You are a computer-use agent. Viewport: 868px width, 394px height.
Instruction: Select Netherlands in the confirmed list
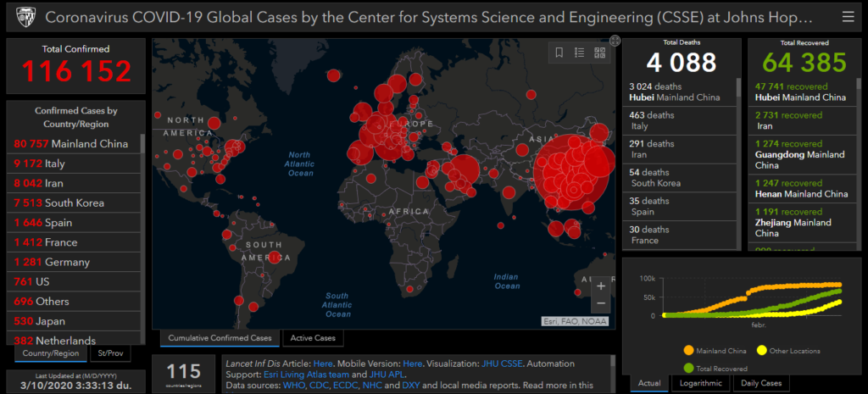click(74, 338)
